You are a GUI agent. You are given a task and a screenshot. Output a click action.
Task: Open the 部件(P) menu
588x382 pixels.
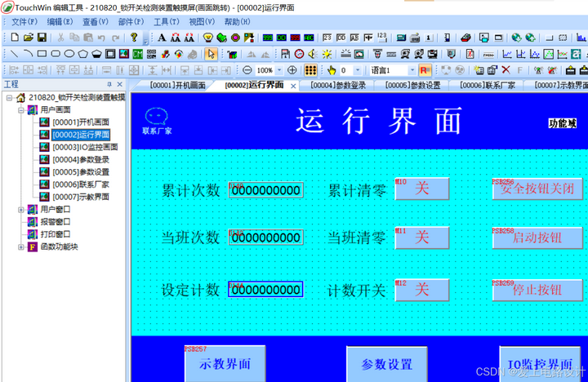coord(131,22)
